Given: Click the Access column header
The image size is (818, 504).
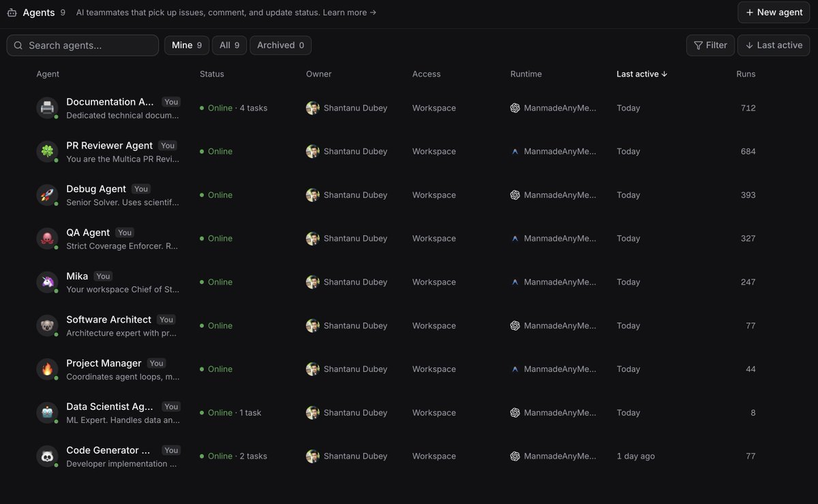Looking at the screenshot, I should (426, 74).
